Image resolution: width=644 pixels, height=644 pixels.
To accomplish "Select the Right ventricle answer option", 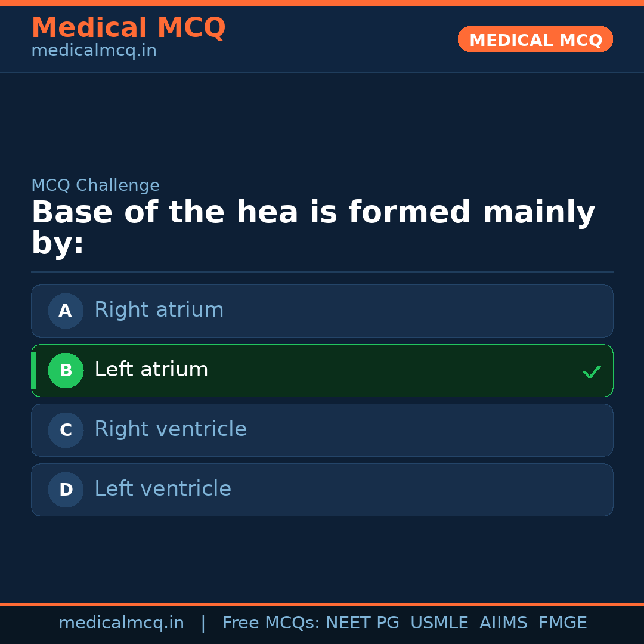I will 322,430.
